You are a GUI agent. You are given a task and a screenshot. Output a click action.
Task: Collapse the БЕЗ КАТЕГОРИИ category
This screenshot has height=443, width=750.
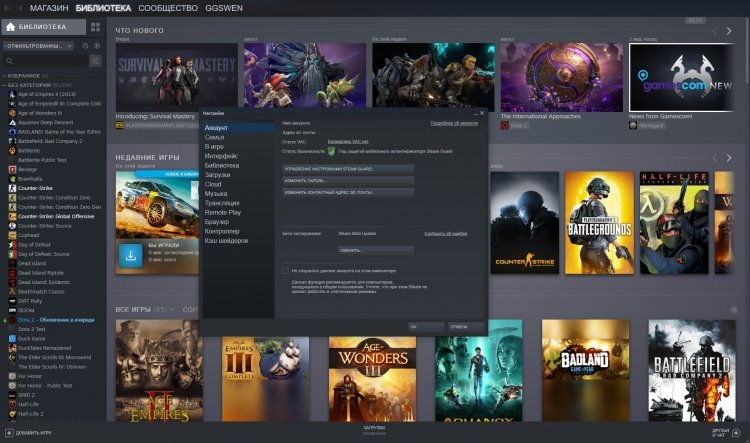(x=4, y=85)
